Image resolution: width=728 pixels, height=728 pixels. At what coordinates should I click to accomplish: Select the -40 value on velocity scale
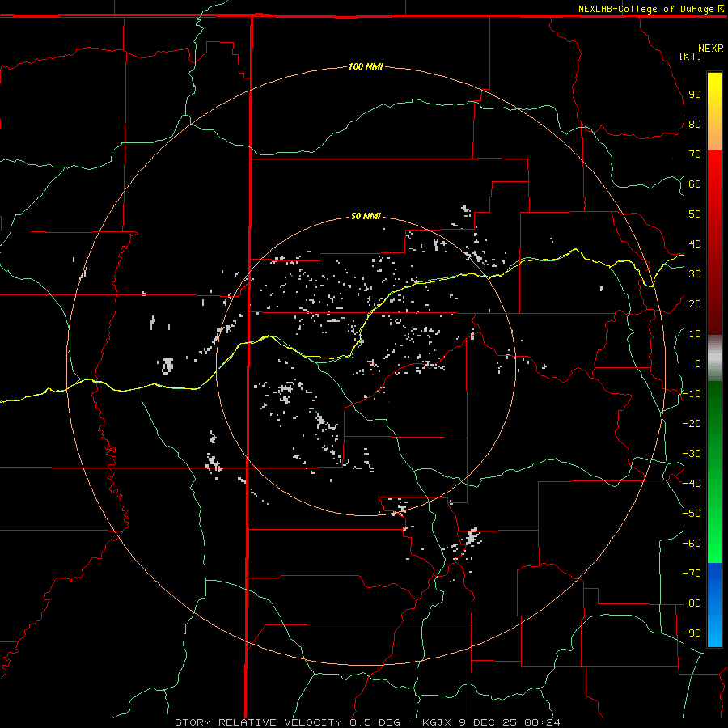[692, 484]
